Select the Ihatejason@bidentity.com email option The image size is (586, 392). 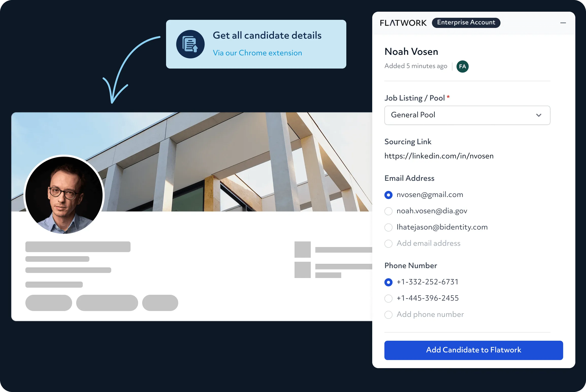[388, 227]
